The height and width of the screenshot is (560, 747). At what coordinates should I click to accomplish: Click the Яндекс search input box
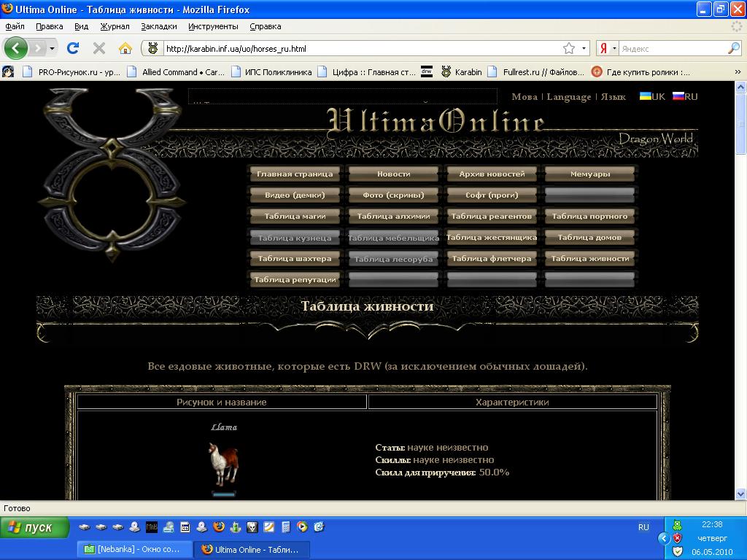(x=673, y=48)
